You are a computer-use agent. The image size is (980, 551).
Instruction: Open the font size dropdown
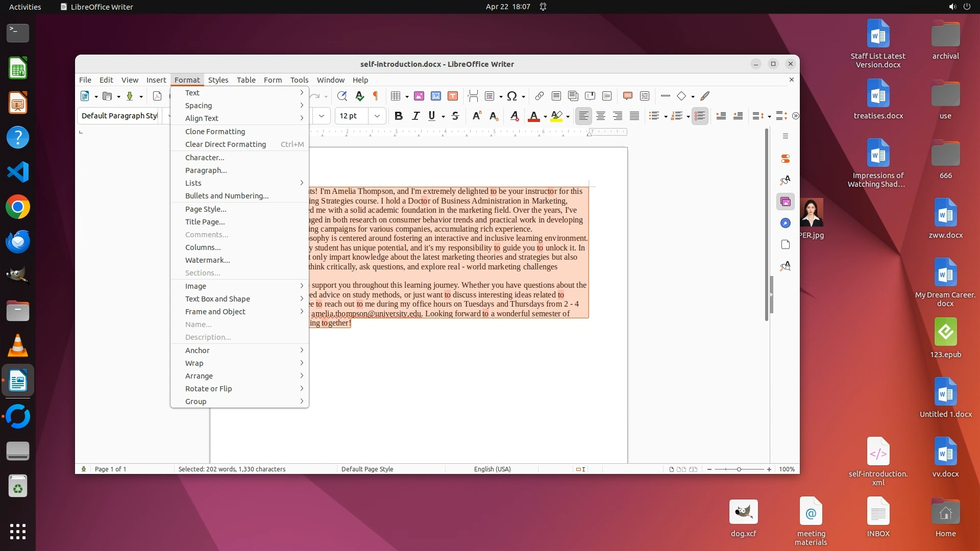coord(377,116)
